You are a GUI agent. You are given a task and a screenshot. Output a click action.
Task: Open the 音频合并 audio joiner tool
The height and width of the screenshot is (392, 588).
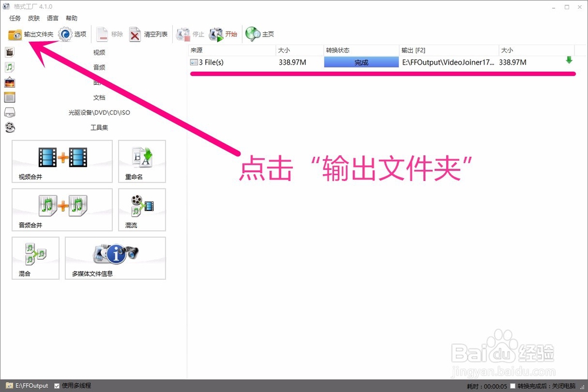pos(62,210)
